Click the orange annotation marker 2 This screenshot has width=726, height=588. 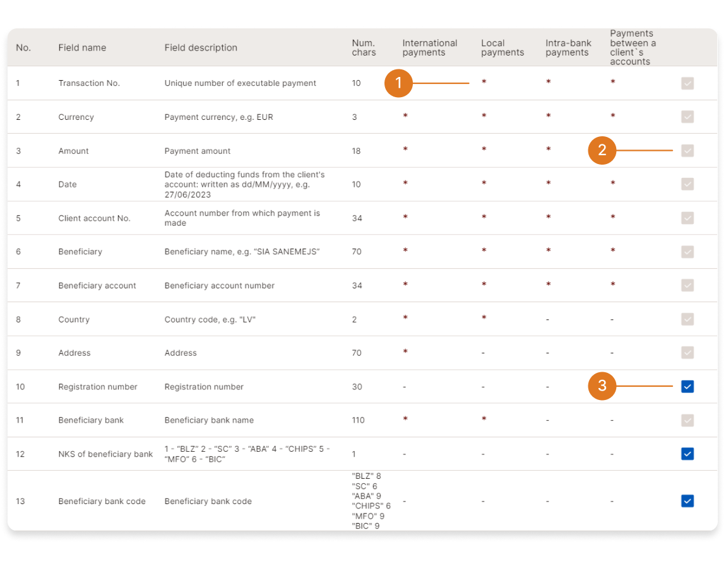tap(602, 151)
